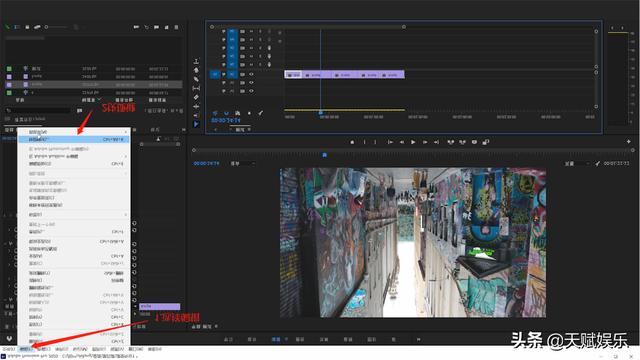Open program monitor settings wrench
640x360 pixels.
coord(598,163)
